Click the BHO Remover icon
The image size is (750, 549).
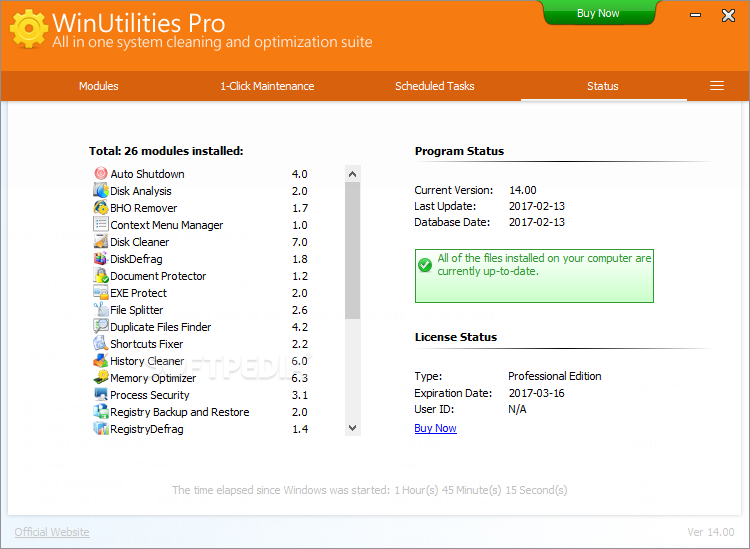pos(100,208)
